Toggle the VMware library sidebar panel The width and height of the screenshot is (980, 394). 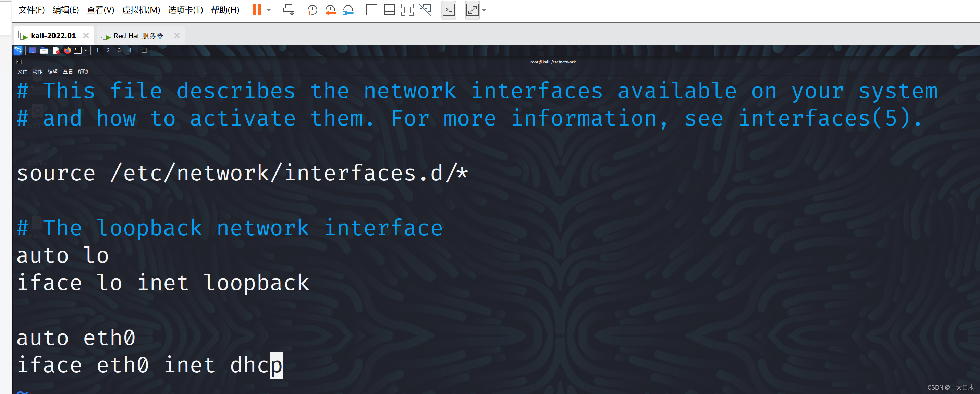pos(371,10)
